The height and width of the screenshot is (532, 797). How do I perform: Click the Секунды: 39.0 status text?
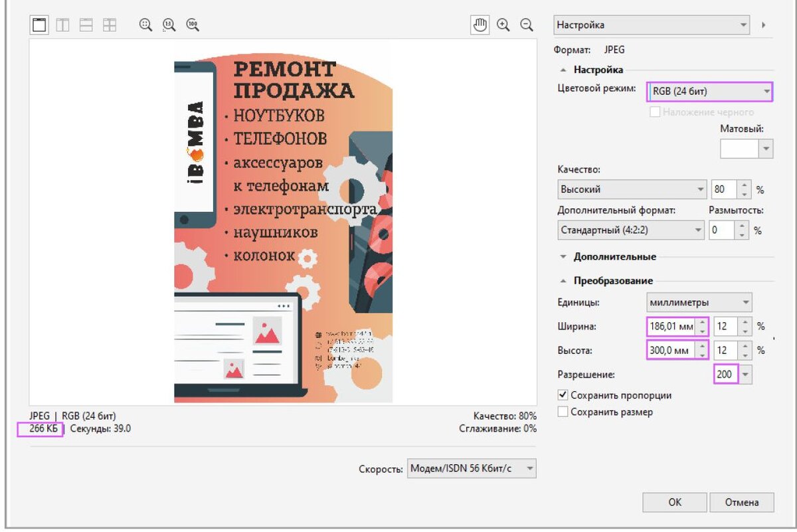click(x=100, y=428)
